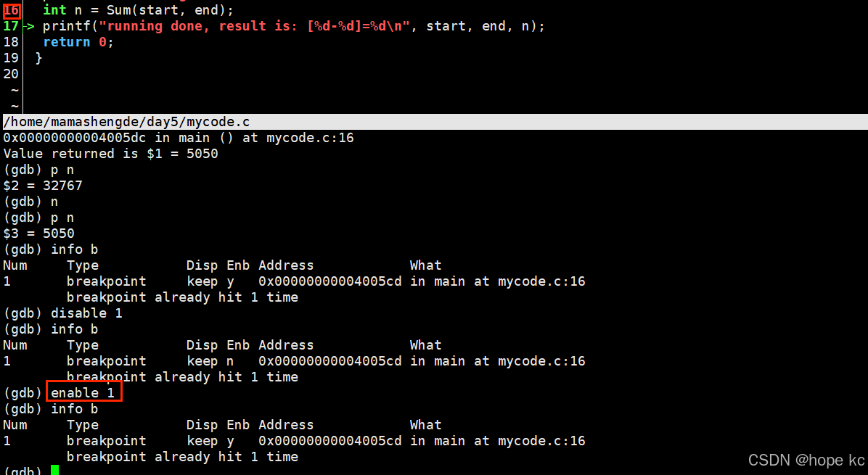This screenshot has height=475, width=868.
Task: Click the '$3 = 5050' output
Action: tap(38, 234)
